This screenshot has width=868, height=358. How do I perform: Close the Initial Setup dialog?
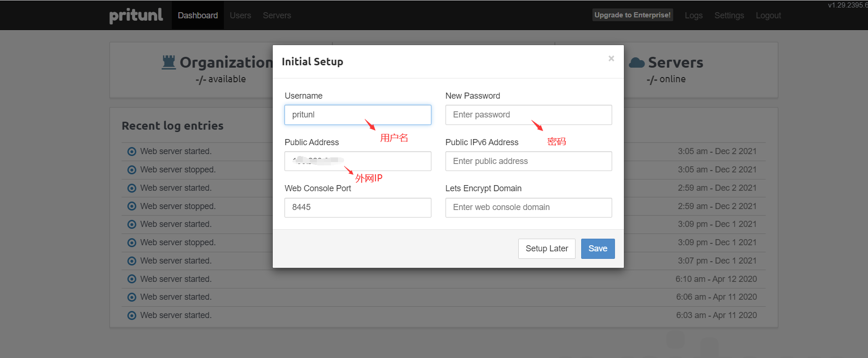611,58
